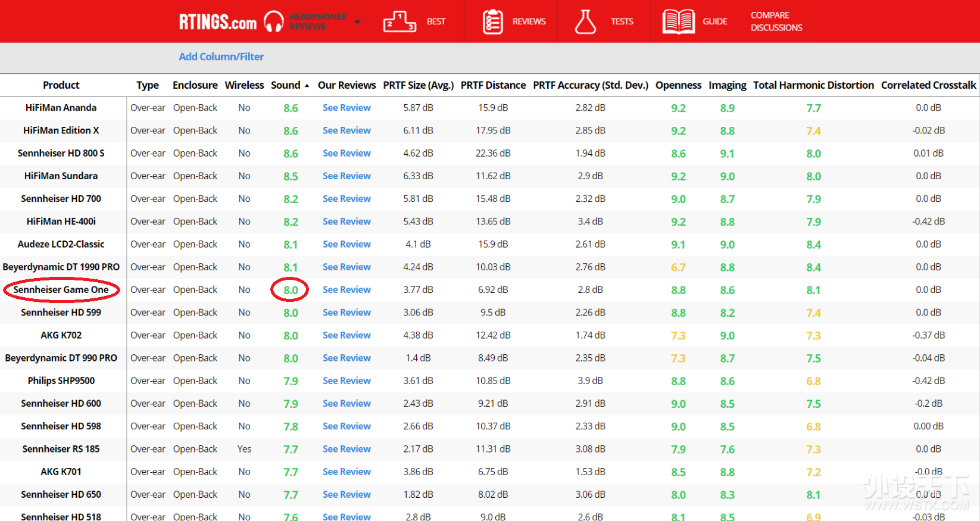Open See Review for HiFiMan Ananda
Screen dimensions: 980x521
(347, 108)
